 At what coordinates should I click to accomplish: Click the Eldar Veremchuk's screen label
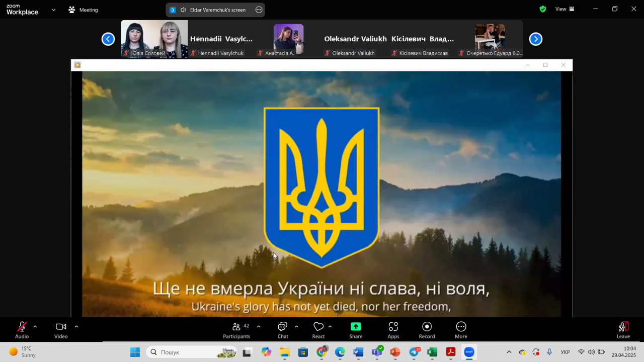coord(218,10)
